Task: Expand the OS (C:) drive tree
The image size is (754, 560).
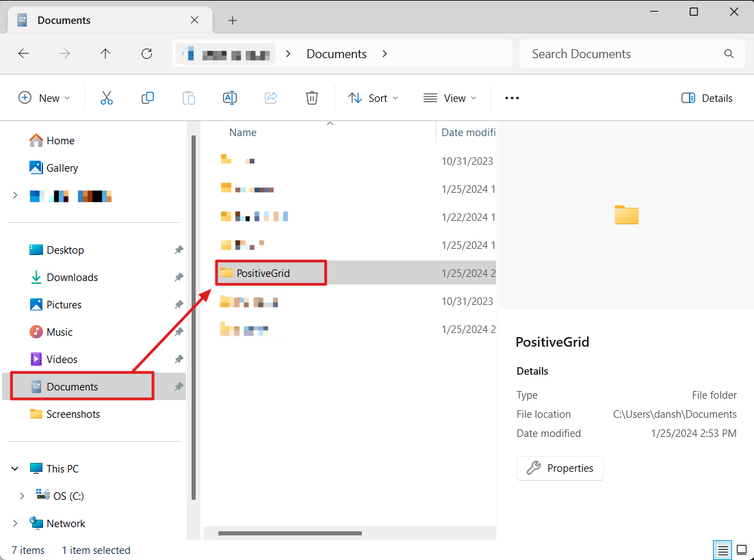Action: (22, 496)
